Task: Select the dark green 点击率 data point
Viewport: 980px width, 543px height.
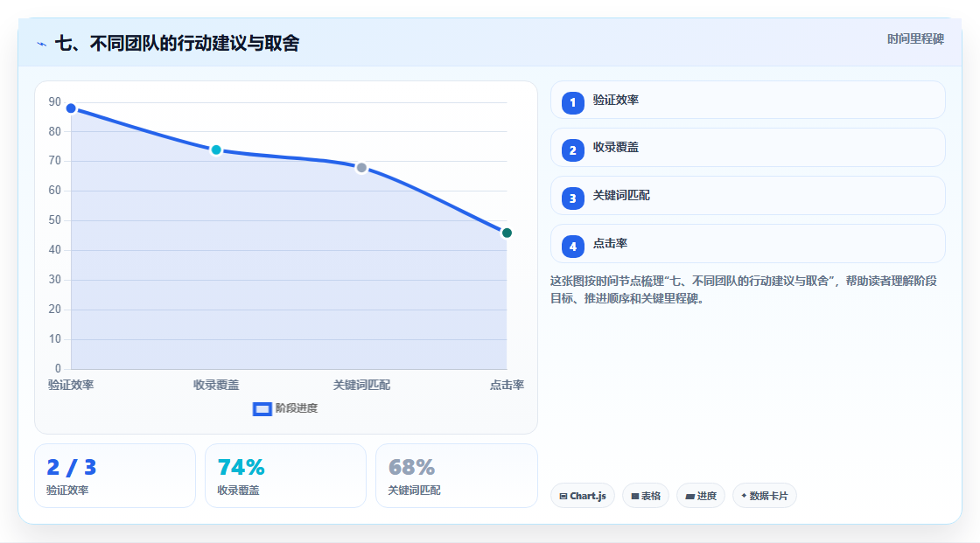Action: point(507,233)
